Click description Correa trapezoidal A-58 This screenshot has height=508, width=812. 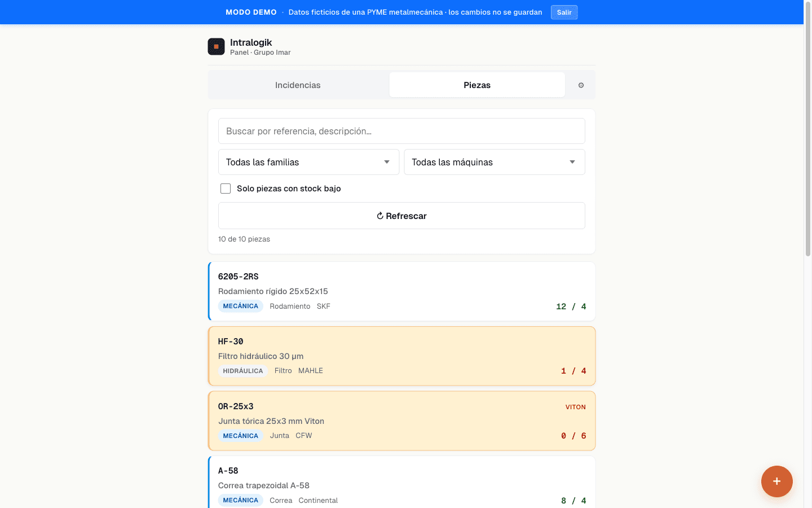[x=264, y=485]
